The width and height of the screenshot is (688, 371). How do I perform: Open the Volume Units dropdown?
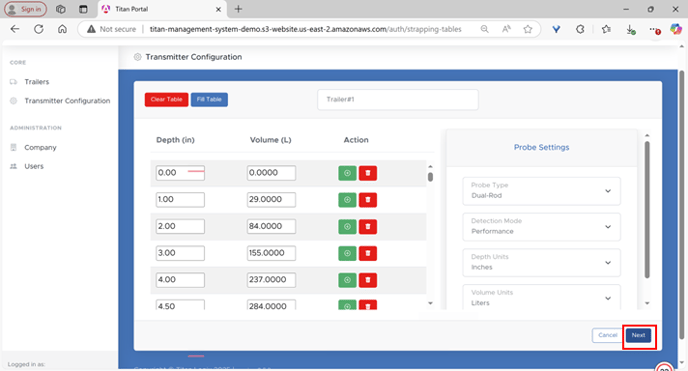click(x=541, y=297)
